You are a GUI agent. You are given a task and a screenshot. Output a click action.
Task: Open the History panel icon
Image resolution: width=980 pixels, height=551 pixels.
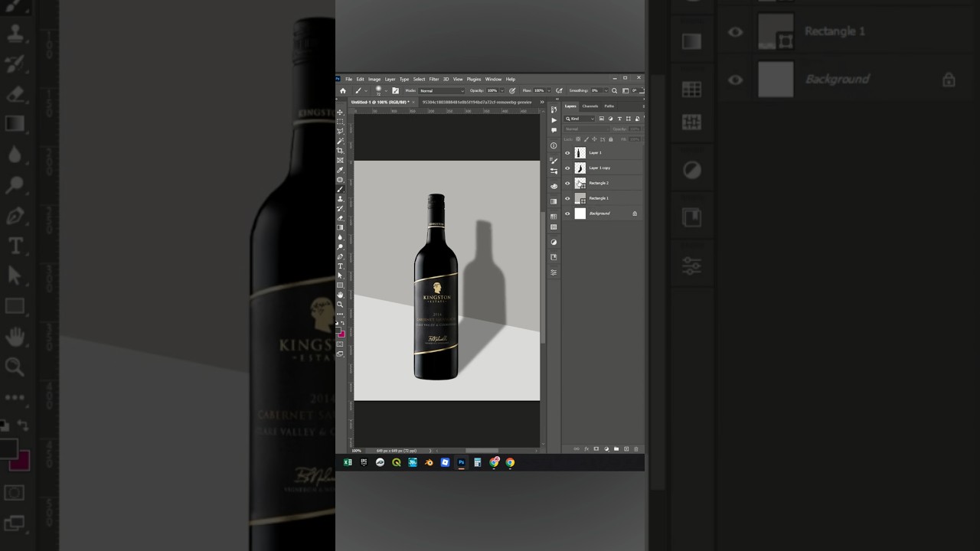[554, 110]
